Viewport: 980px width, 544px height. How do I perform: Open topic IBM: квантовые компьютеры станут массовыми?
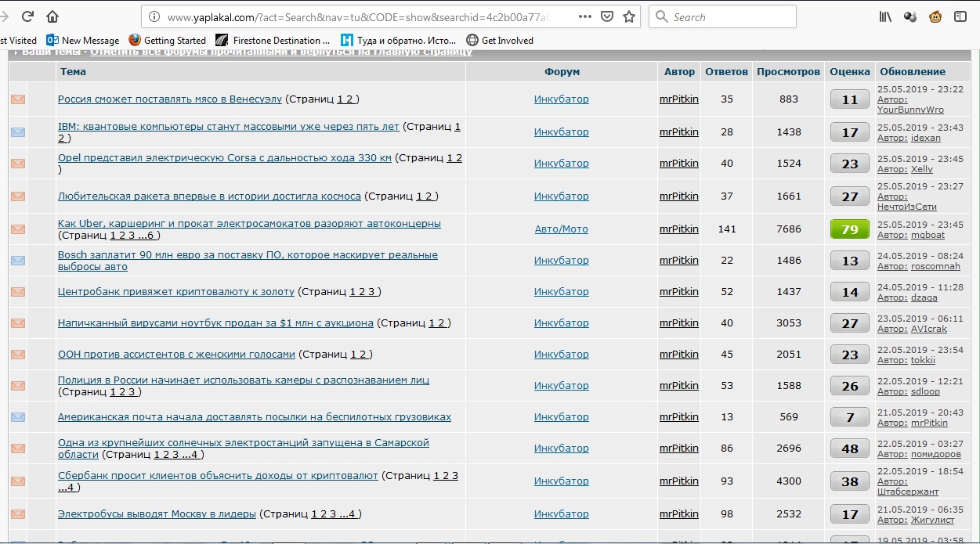point(229,126)
